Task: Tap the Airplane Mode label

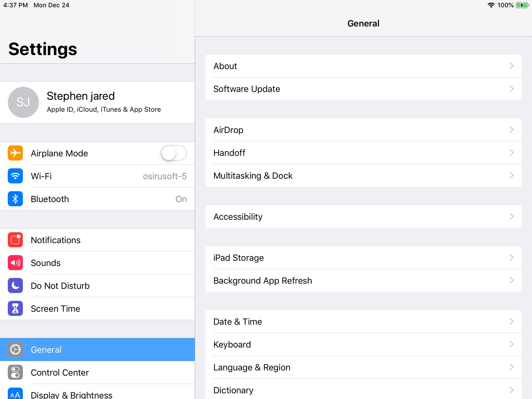Action: (x=59, y=153)
